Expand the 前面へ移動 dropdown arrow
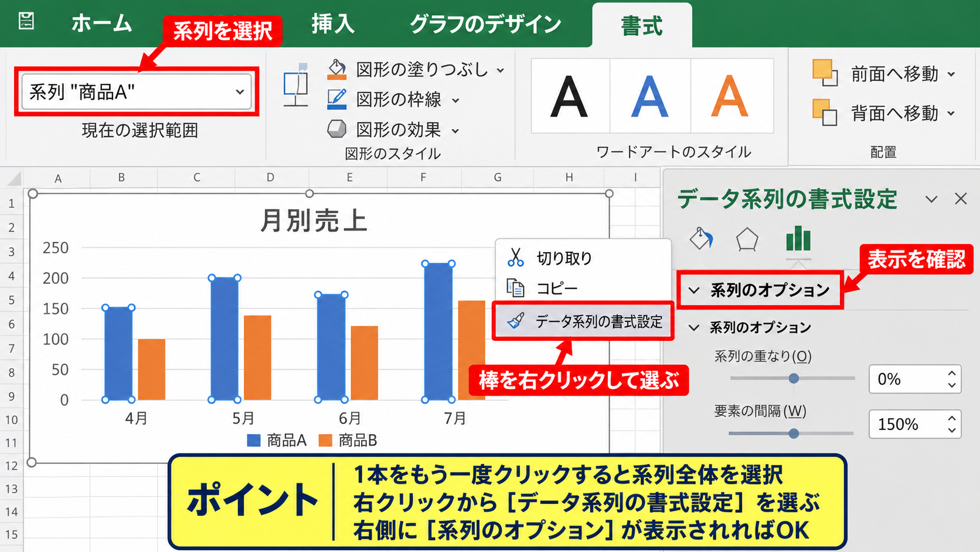 (x=951, y=74)
